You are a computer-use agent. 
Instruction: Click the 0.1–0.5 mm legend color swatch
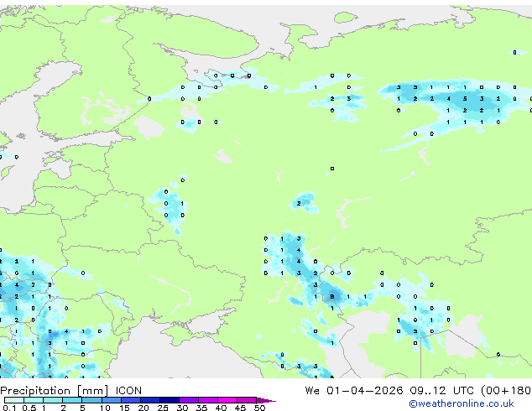(x=14, y=400)
